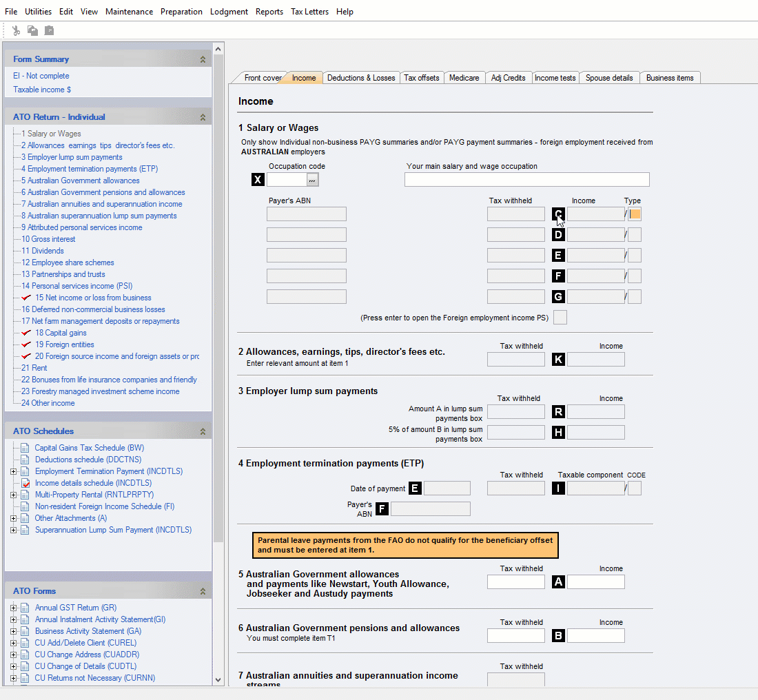The image size is (758, 700).
Task: Open the Capital Gains Tax Schedule document icon
Action: (25, 448)
